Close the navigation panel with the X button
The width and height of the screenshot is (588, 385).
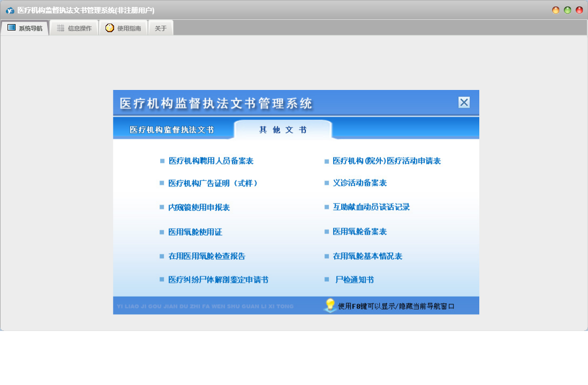click(x=464, y=102)
